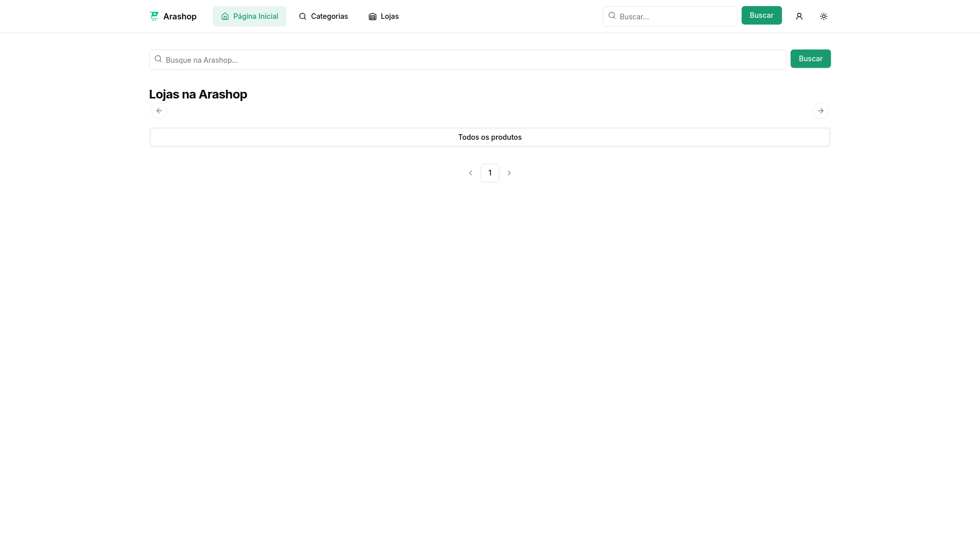Click the Lojas na Arashop heading
Image resolution: width=980 pixels, height=551 pixels.
(198, 94)
